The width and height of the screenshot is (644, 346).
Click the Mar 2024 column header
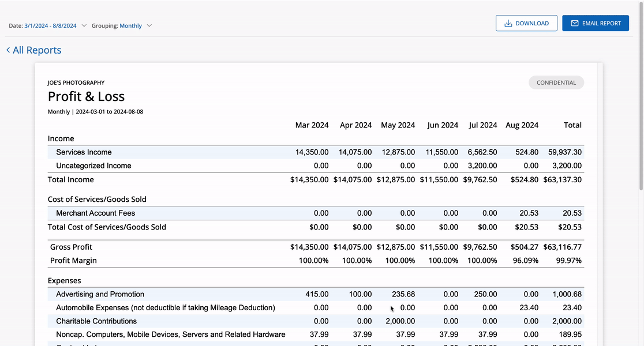click(312, 125)
